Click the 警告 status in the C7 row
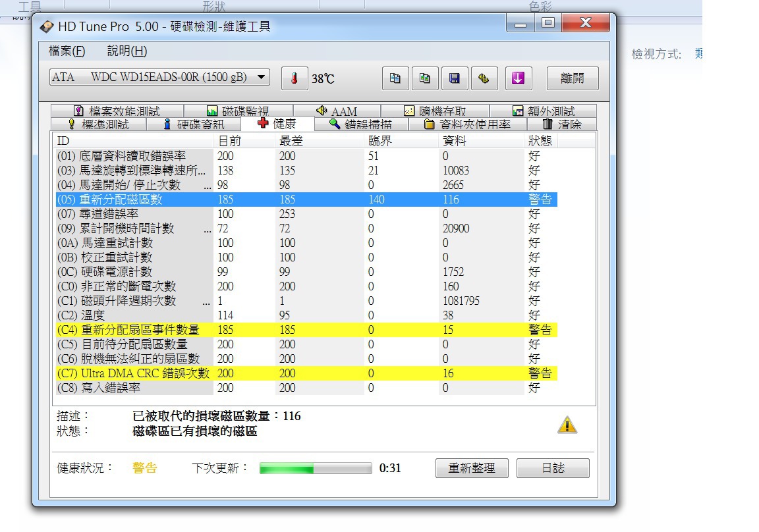This screenshot has width=759, height=532. (x=540, y=373)
